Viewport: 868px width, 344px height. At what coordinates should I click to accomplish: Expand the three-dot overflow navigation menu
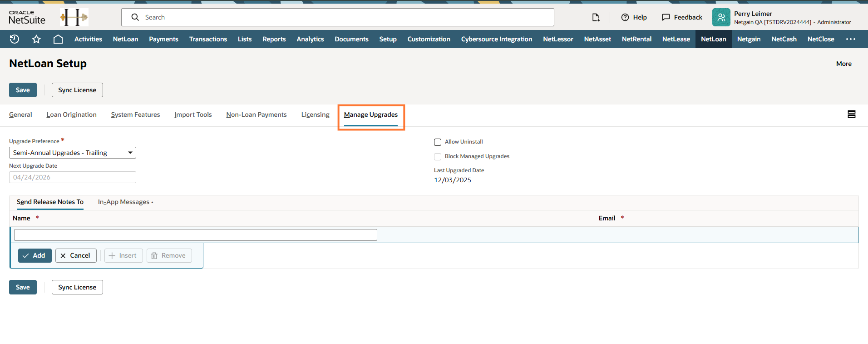point(851,39)
